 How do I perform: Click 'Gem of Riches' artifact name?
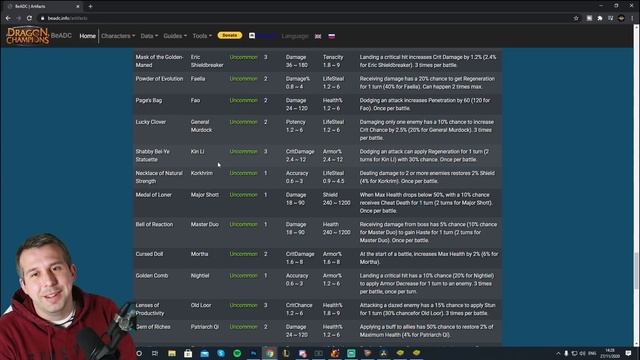(153, 327)
